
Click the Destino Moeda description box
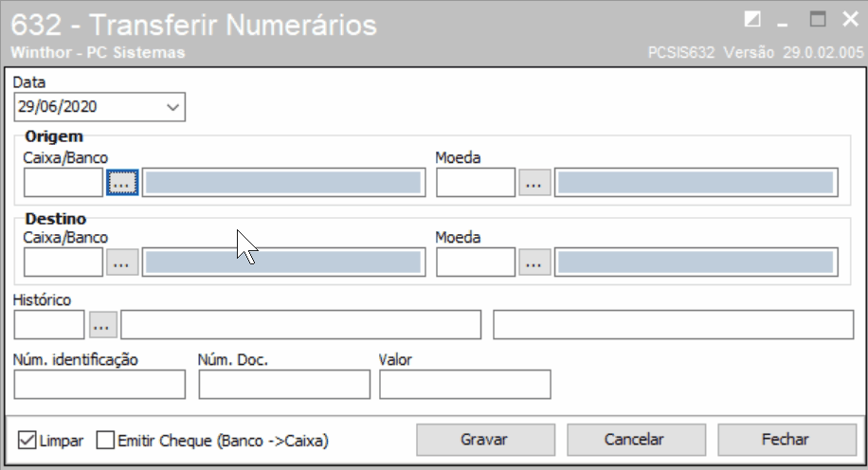tap(696, 262)
